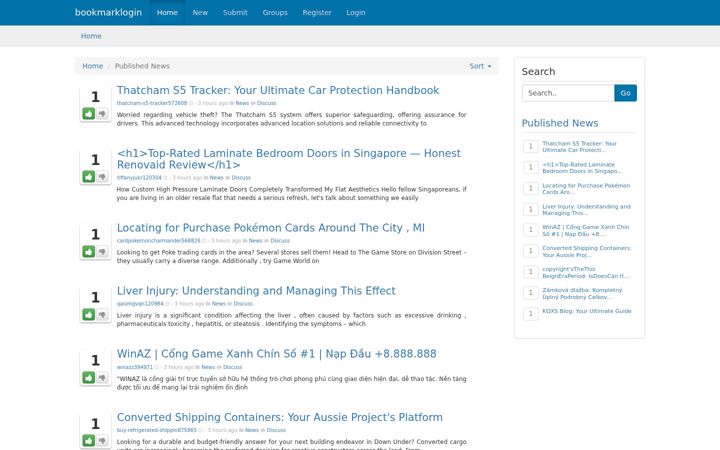The height and width of the screenshot is (450, 720).
Task: Open sidebar link WinAZ Cổng Game
Action: tap(585, 231)
